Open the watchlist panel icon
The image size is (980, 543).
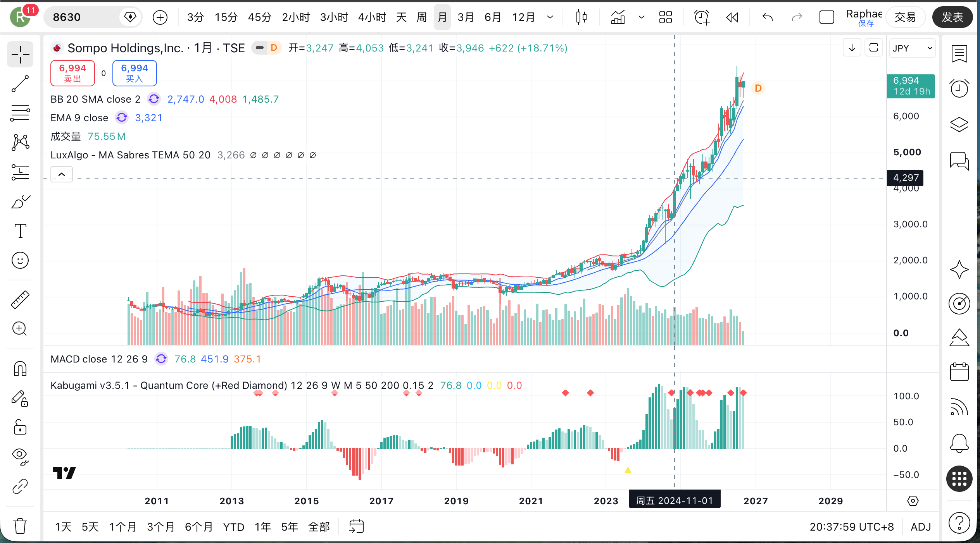pyautogui.click(x=959, y=54)
